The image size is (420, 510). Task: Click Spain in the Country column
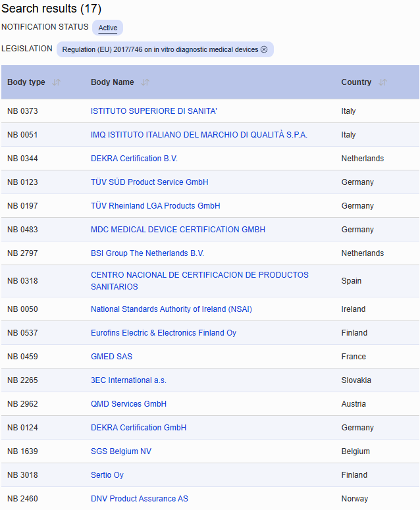(352, 281)
